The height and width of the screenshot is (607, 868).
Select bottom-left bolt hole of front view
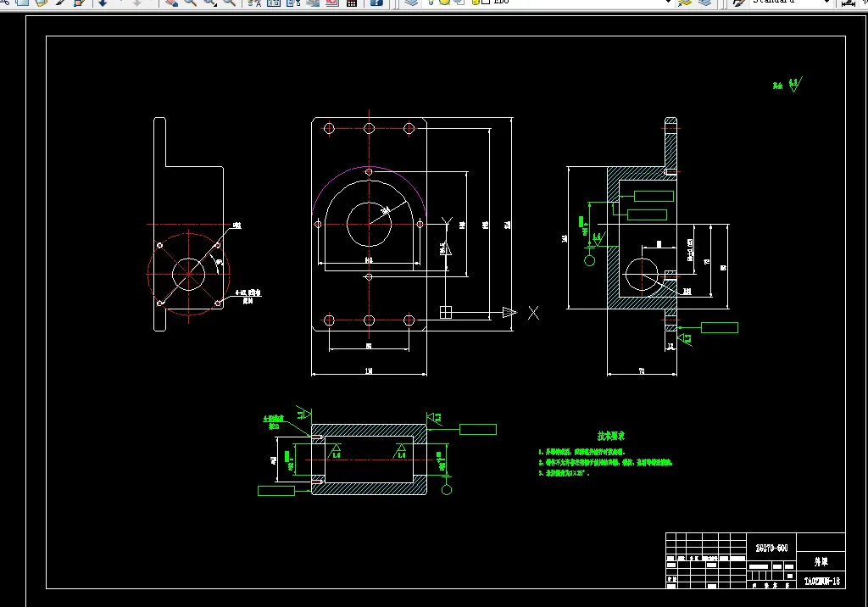coord(329,320)
